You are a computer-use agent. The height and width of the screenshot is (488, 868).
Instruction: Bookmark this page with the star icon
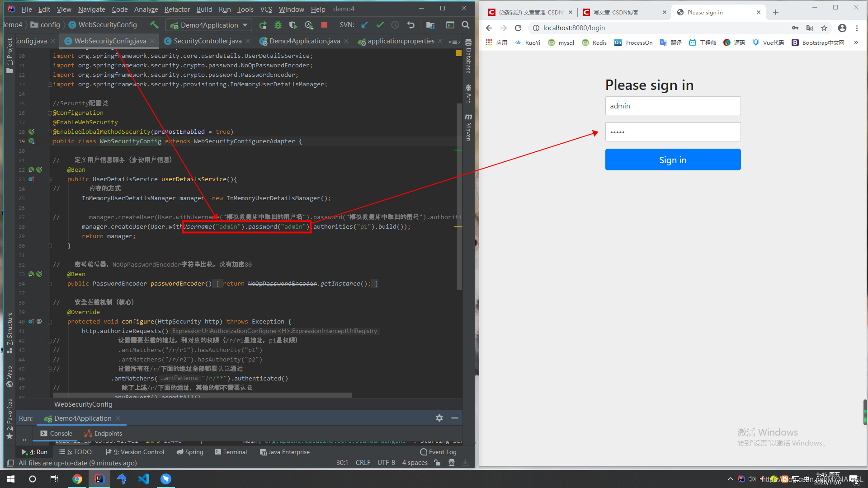click(x=824, y=28)
